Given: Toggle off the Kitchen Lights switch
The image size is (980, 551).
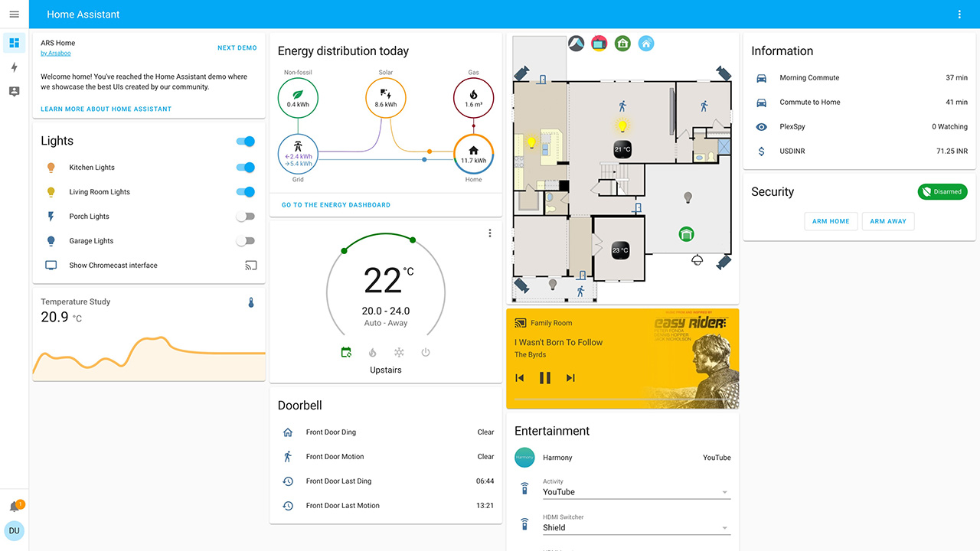Looking at the screenshot, I should (245, 167).
